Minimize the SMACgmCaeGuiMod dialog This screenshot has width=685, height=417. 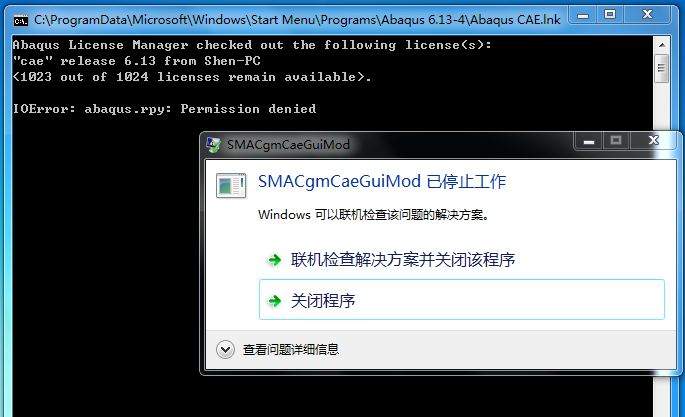[x=588, y=141]
